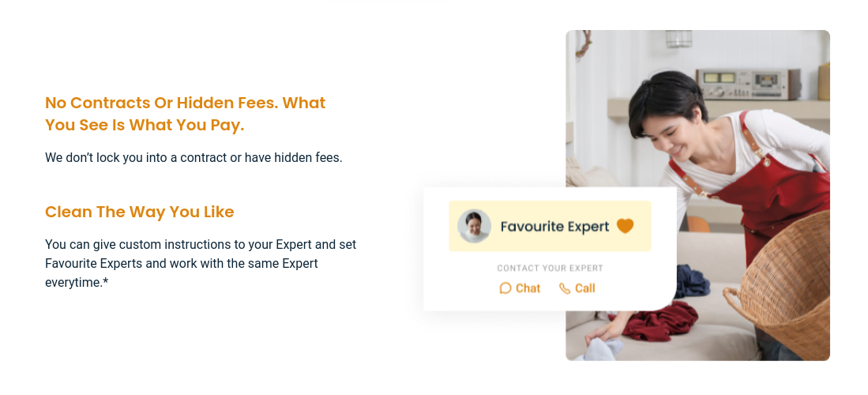Click the cassette radio on the shelf
The height and width of the screenshot is (395, 868).
747,82
